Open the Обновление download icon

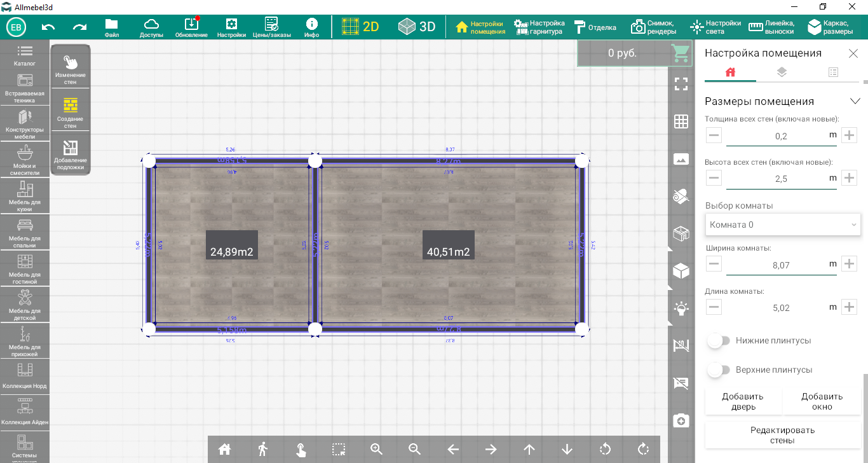pos(191,27)
